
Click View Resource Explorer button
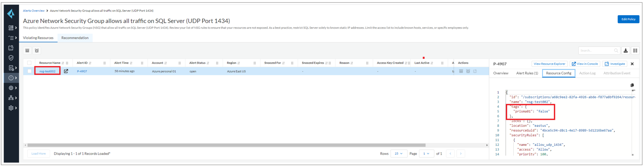(549, 64)
